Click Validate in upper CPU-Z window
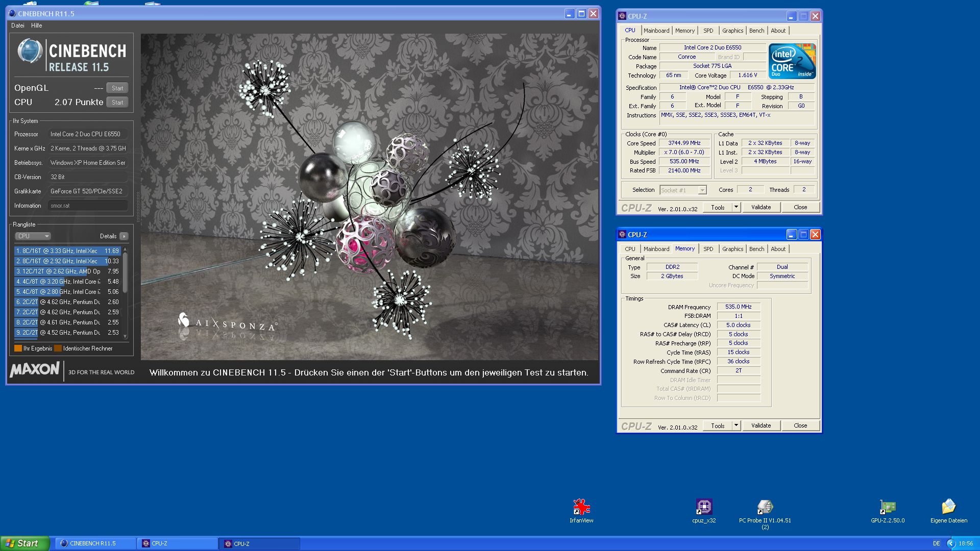This screenshot has height=551, width=980. [x=761, y=207]
